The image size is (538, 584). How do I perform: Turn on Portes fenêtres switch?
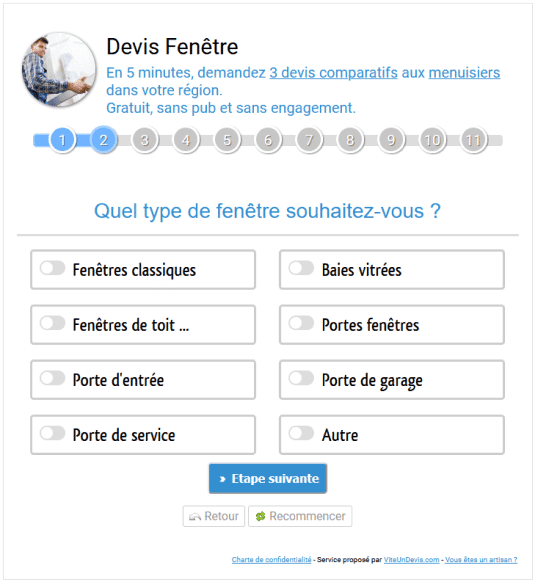point(301,323)
